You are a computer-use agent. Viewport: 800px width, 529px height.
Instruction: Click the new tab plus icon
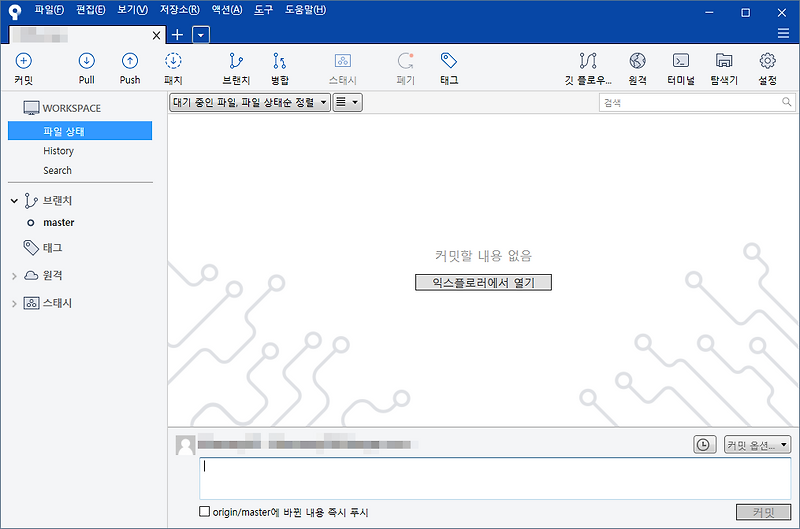(177, 35)
